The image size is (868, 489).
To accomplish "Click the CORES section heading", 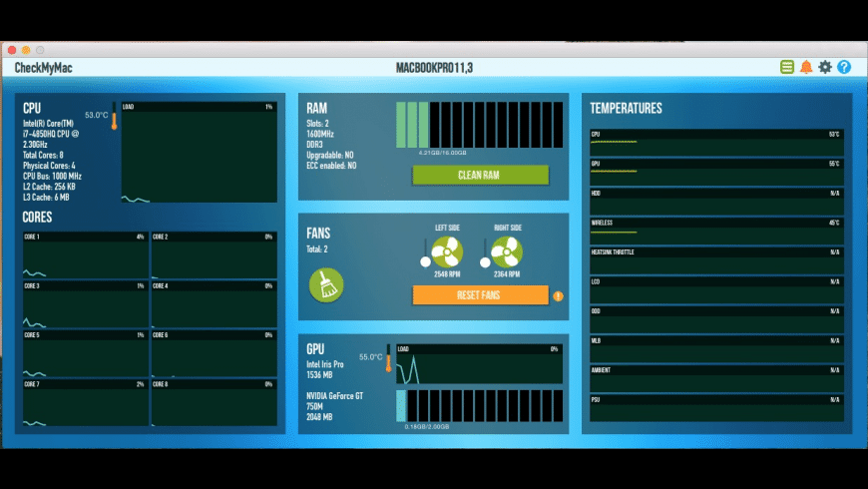I will coord(37,218).
